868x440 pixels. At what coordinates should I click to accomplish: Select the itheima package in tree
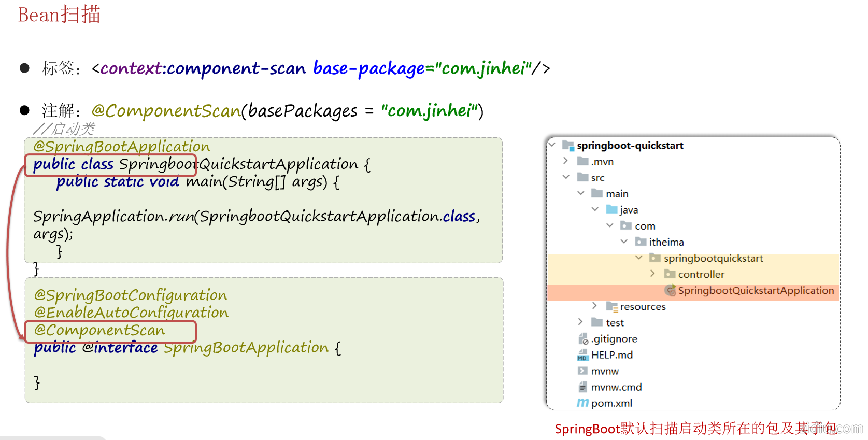tap(666, 242)
